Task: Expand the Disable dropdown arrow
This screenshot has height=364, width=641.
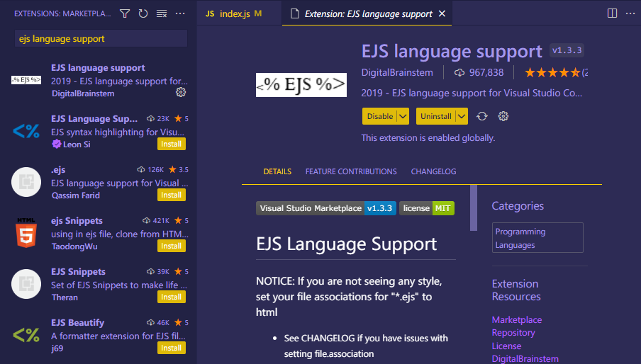Action: pos(403,116)
